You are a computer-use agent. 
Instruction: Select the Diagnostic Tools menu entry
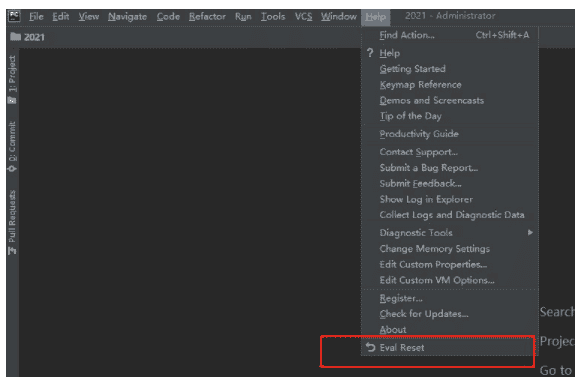pos(450,233)
